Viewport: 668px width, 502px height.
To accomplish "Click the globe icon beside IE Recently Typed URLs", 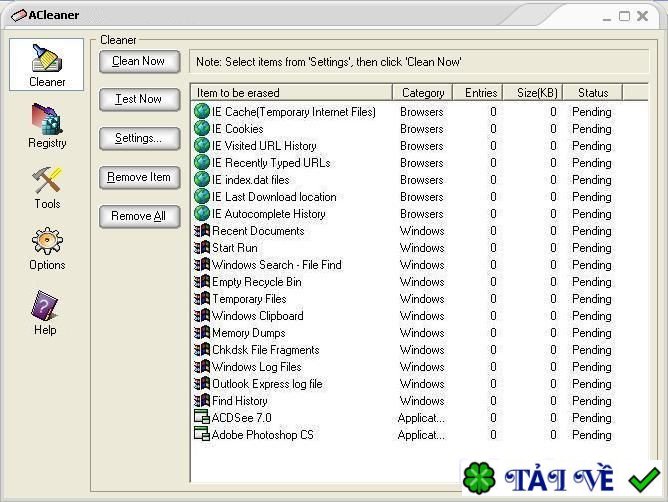I will 202,162.
